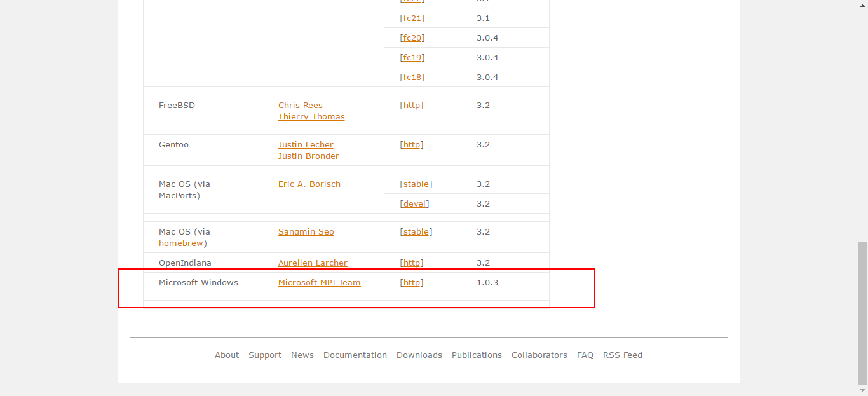Open the fc19 package link
This screenshot has height=396, width=868.
tap(412, 57)
